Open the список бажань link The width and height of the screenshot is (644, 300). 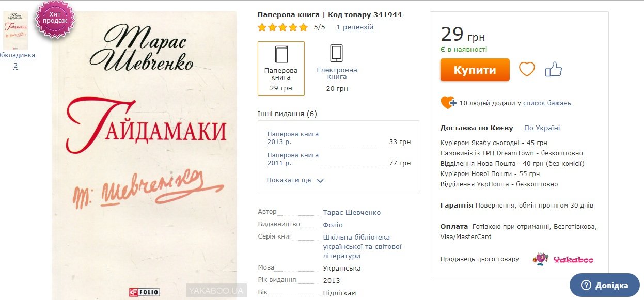547,103
